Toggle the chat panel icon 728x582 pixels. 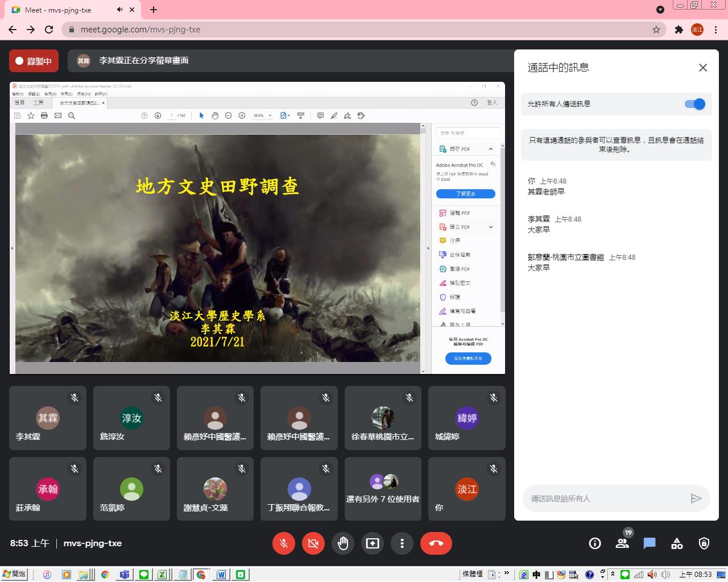pyautogui.click(x=650, y=543)
